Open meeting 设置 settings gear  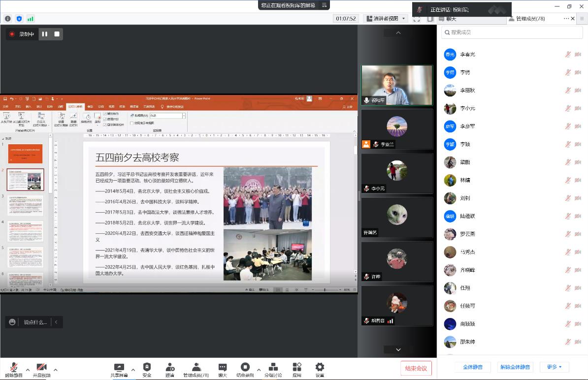tap(320, 369)
